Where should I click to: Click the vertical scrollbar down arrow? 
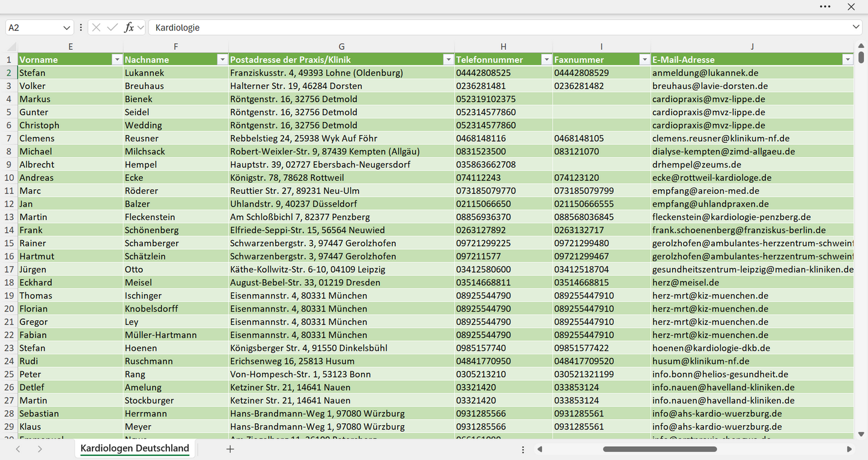[x=861, y=434]
